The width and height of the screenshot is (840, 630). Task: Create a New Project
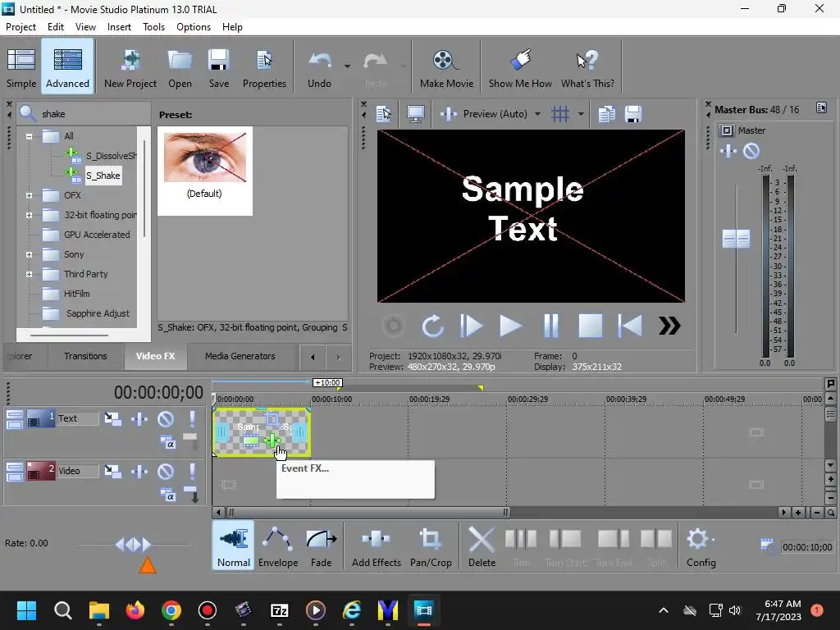click(x=130, y=67)
